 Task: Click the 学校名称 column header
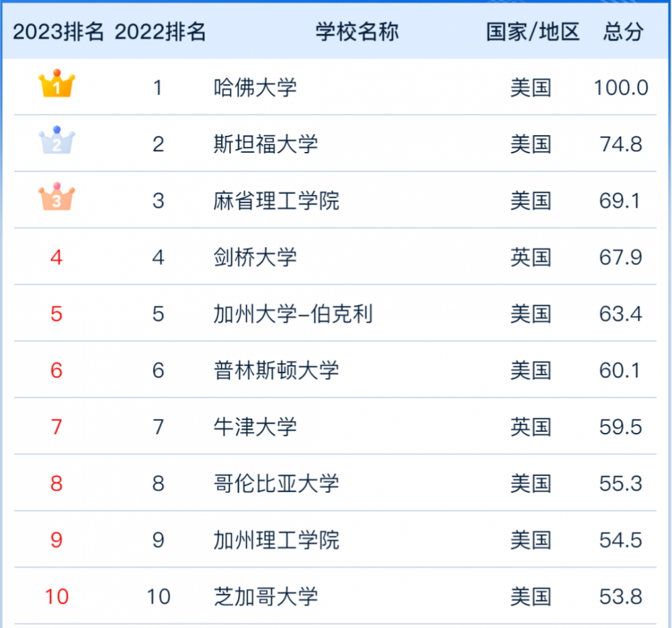click(x=357, y=32)
